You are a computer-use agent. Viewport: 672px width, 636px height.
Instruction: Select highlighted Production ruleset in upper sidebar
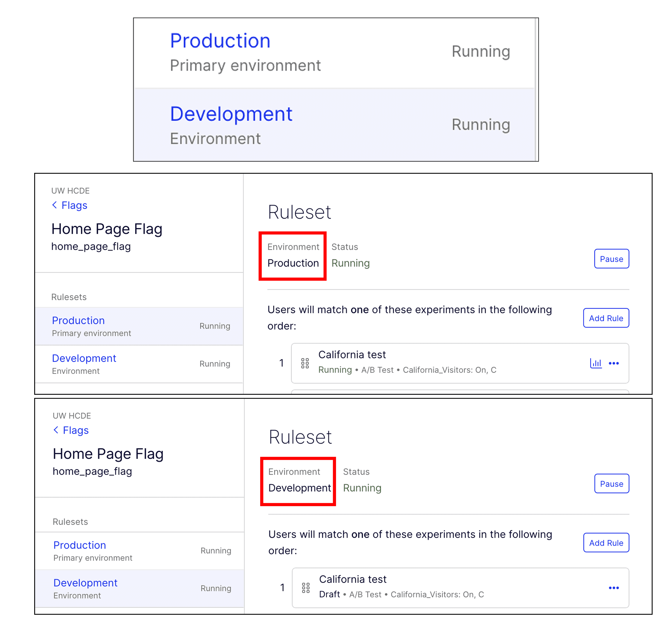78,320
